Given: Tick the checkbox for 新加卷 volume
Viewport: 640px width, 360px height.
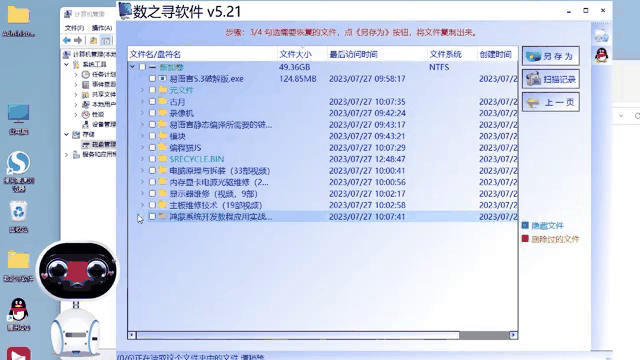Looking at the screenshot, I should [x=142, y=67].
